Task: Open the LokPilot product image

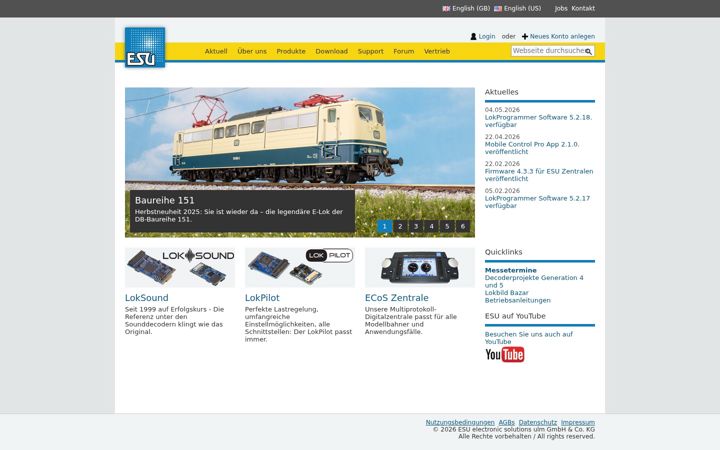Action: (x=300, y=268)
